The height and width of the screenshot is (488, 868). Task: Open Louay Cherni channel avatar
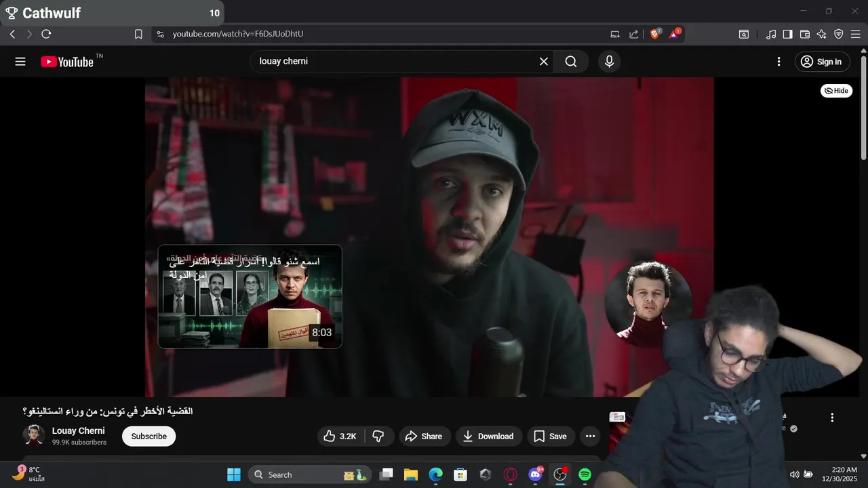pyautogui.click(x=34, y=436)
